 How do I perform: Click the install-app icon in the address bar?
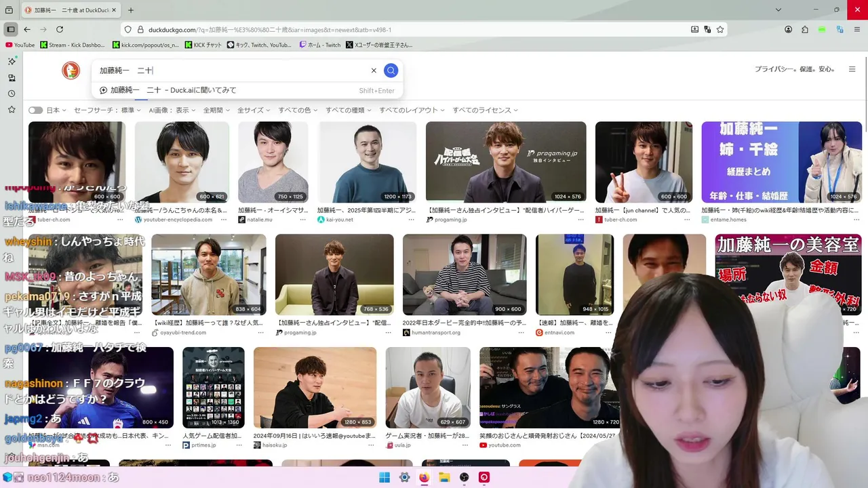pyautogui.click(x=694, y=29)
